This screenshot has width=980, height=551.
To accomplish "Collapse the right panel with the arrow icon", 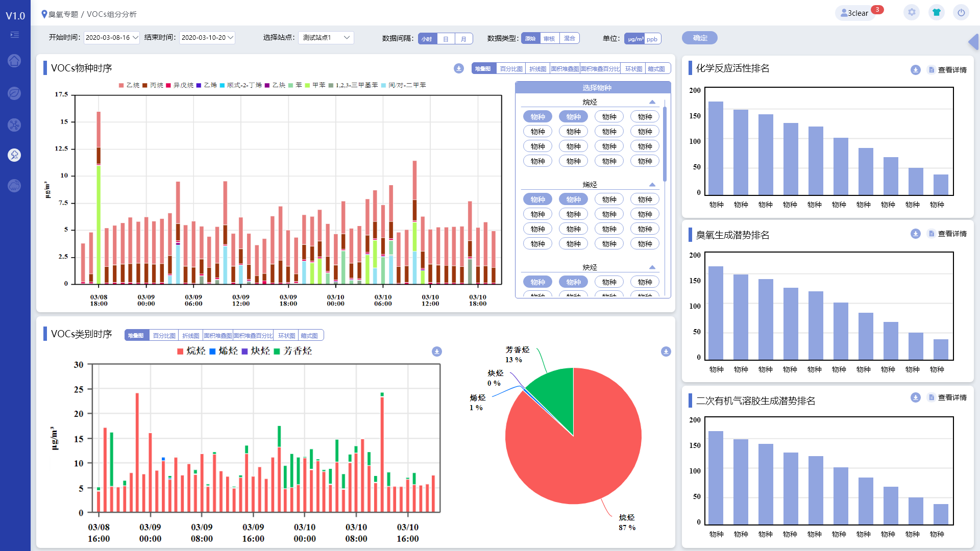I will pyautogui.click(x=973, y=42).
